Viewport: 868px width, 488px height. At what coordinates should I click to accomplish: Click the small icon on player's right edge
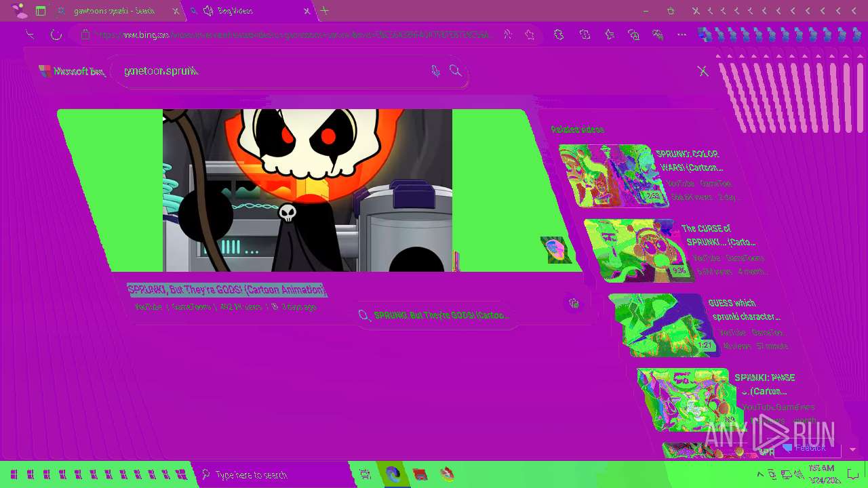(x=555, y=249)
